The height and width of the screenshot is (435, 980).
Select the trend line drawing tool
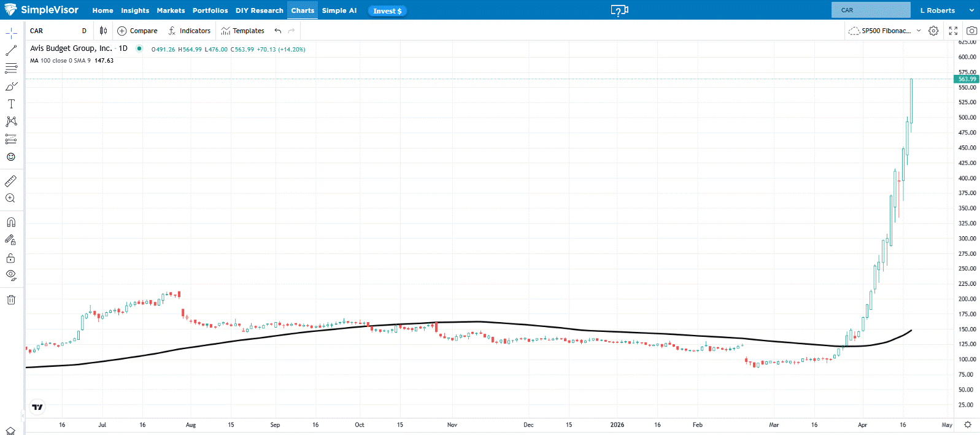click(x=11, y=51)
